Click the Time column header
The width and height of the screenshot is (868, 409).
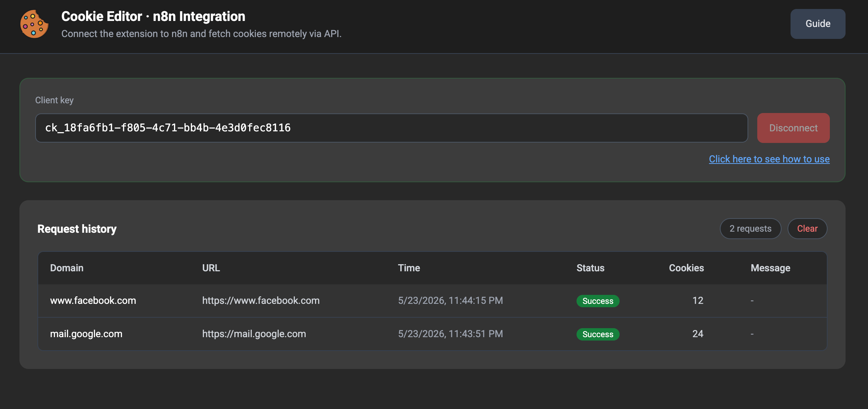[409, 268]
